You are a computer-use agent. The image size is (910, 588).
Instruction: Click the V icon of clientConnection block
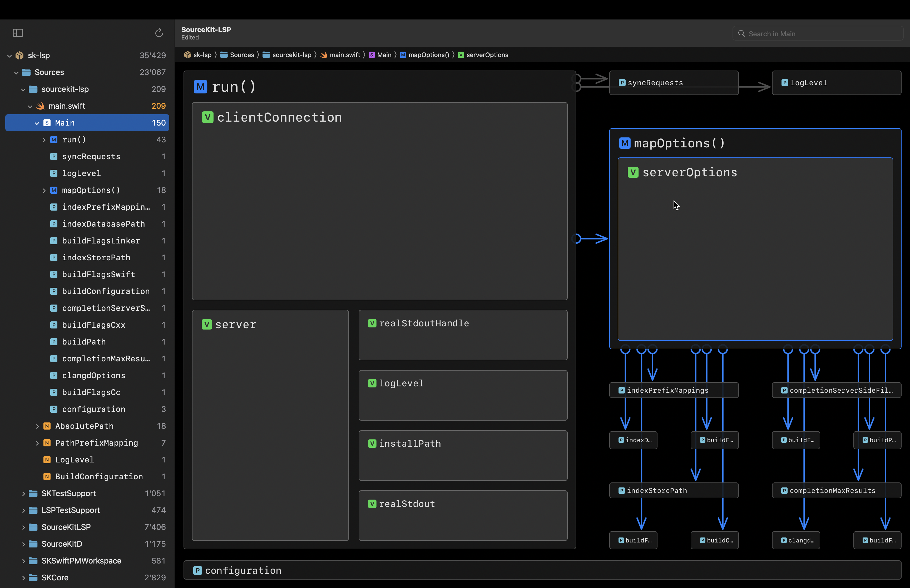pyautogui.click(x=207, y=117)
